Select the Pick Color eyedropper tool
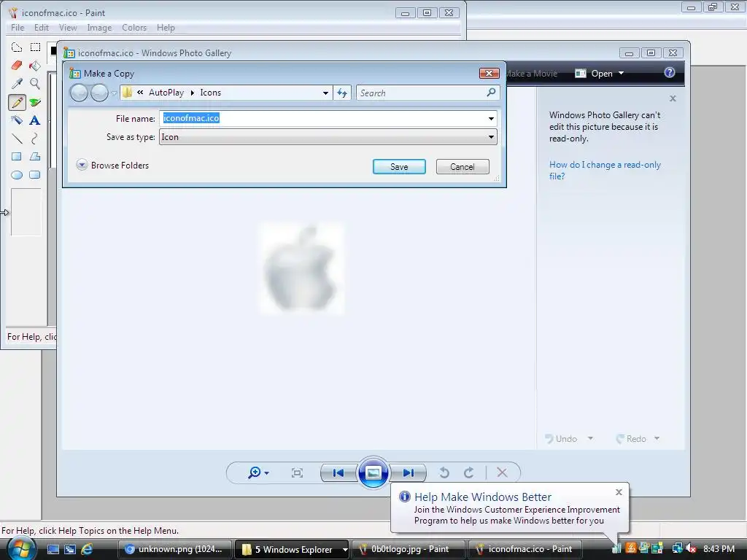This screenshot has height=560, width=747. click(x=17, y=84)
